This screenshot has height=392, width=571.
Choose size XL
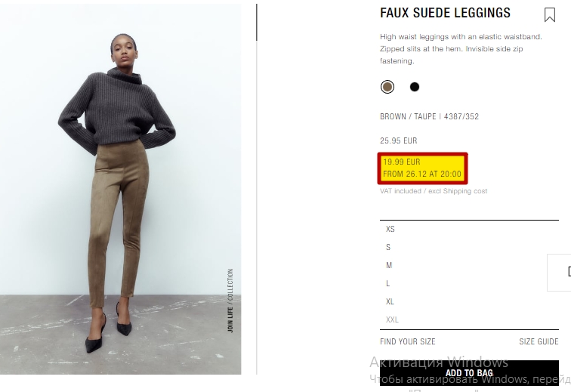click(x=469, y=301)
